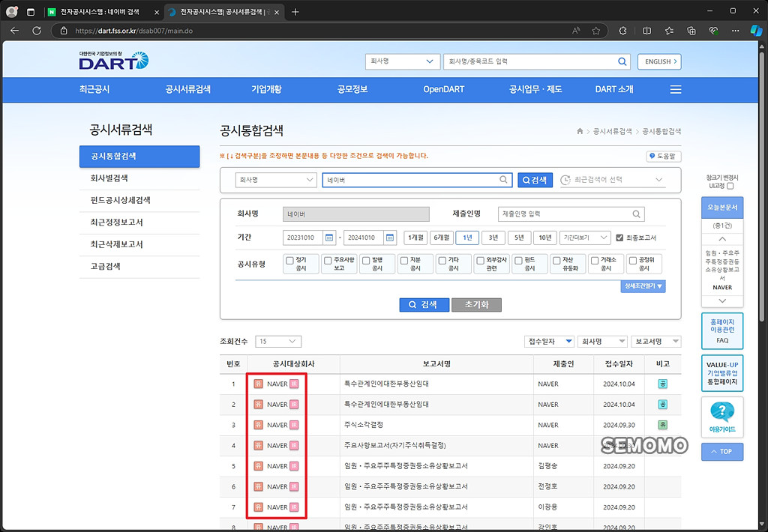768x532 pixels.
Task: Click the DART logo
Action: coord(114,60)
